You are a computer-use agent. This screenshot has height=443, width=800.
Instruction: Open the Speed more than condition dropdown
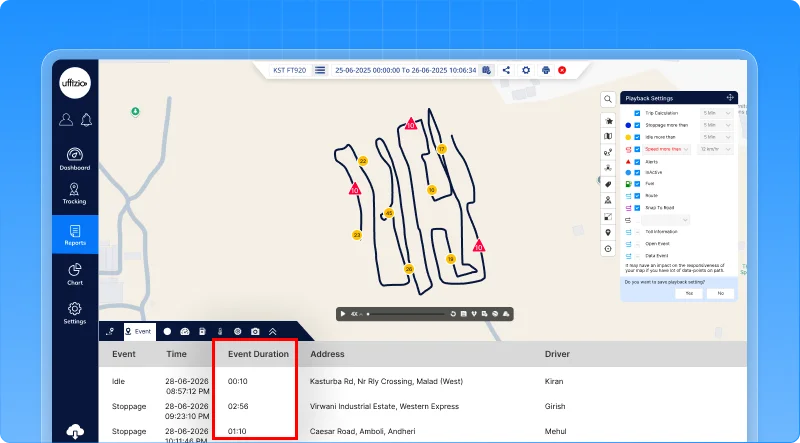coord(667,150)
